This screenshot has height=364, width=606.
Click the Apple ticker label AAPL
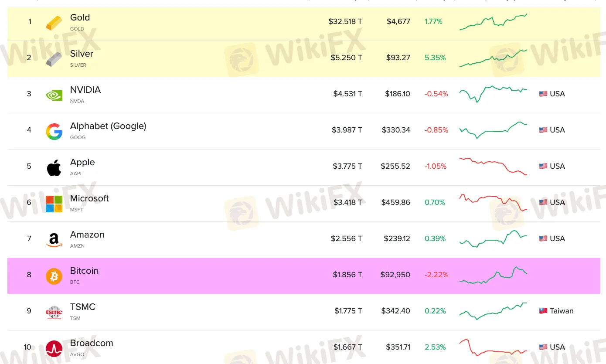point(76,173)
